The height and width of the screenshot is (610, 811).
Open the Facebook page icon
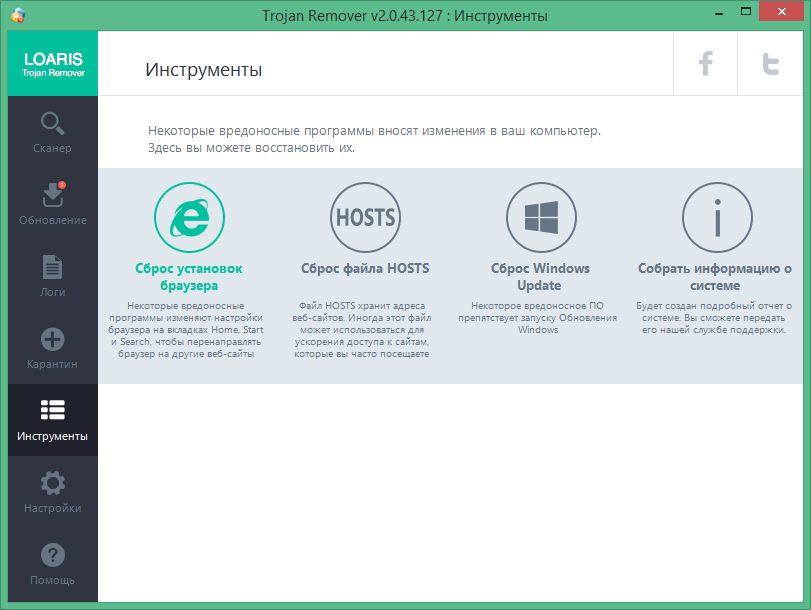point(705,64)
